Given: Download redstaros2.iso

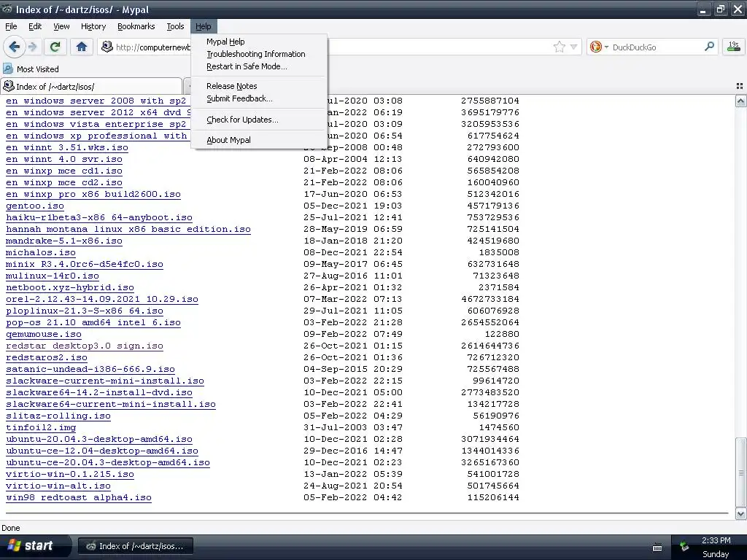Looking at the screenshot, I should pyautogui.click(x=46, y=357).
